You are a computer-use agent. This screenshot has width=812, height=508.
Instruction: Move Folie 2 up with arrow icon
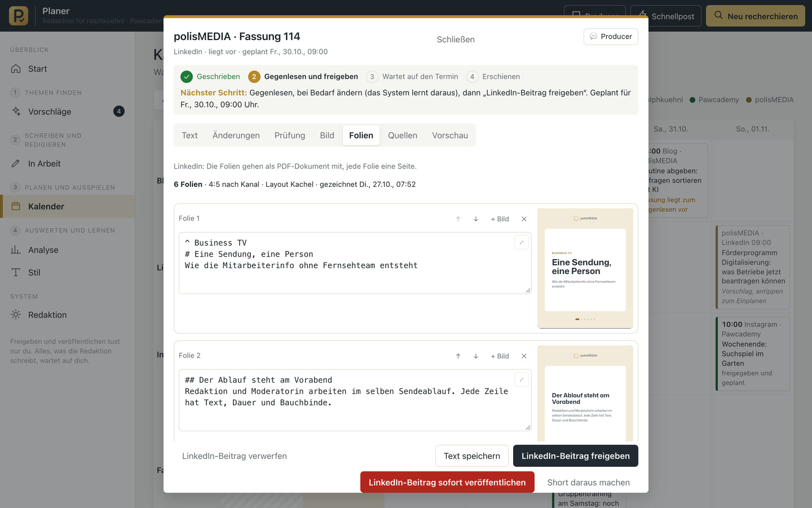[458, 356]
